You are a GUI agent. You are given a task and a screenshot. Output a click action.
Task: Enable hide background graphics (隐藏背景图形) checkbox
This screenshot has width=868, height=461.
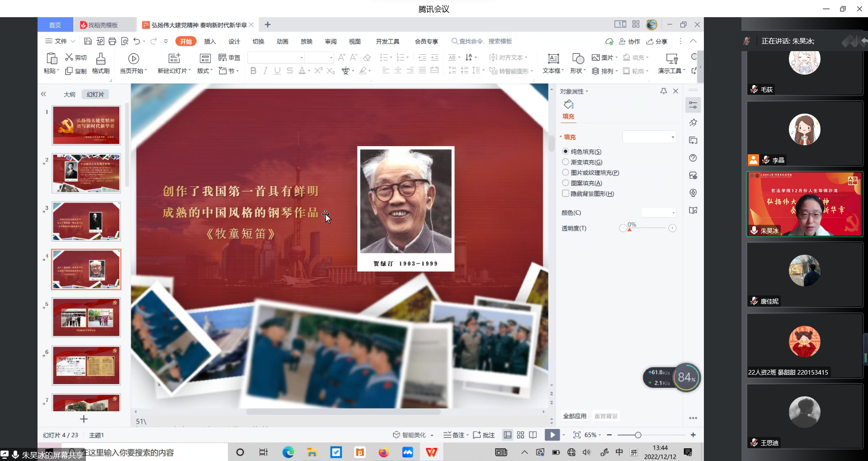(566, 194)
